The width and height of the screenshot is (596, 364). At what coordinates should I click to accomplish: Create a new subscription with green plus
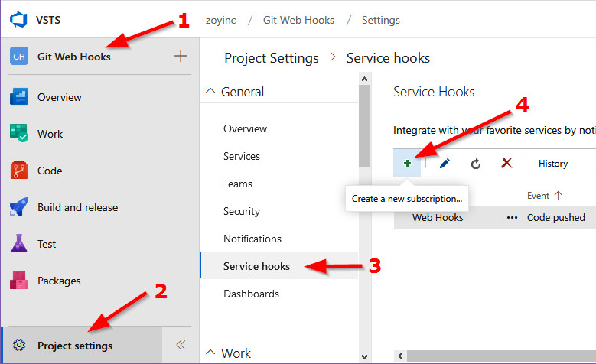407,164
